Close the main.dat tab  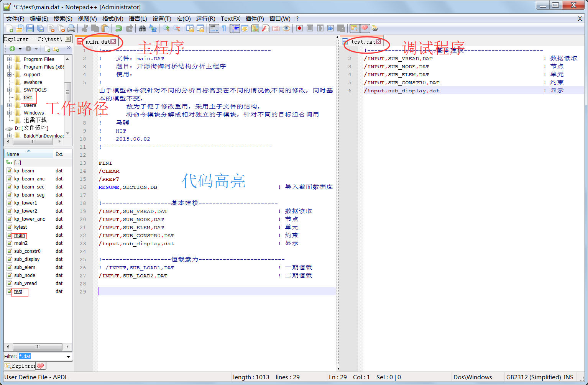113,41
